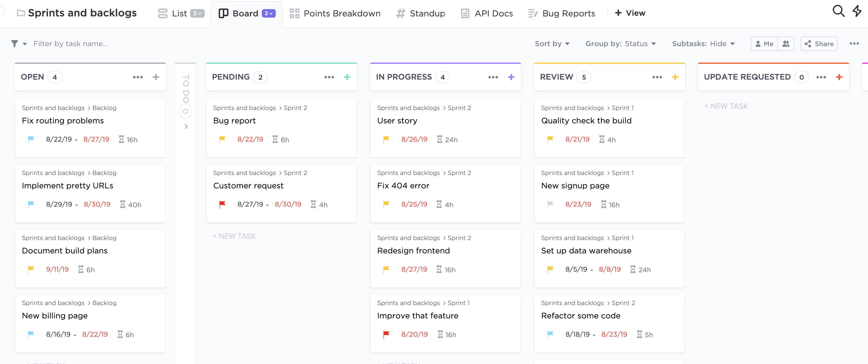This screenshot has width=868, height=364.
Task: Switch to the Bug Reports tab
Action: pos(561,13)
